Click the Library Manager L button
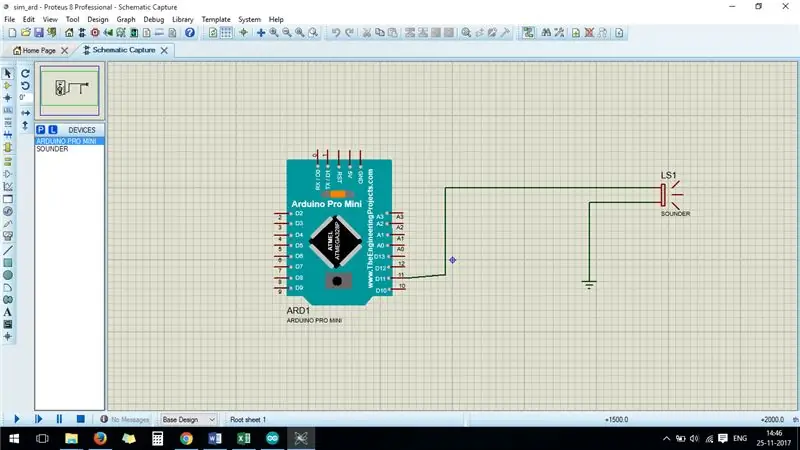The width and height of the screenshot is (800, 450). (x=53, y=130)
